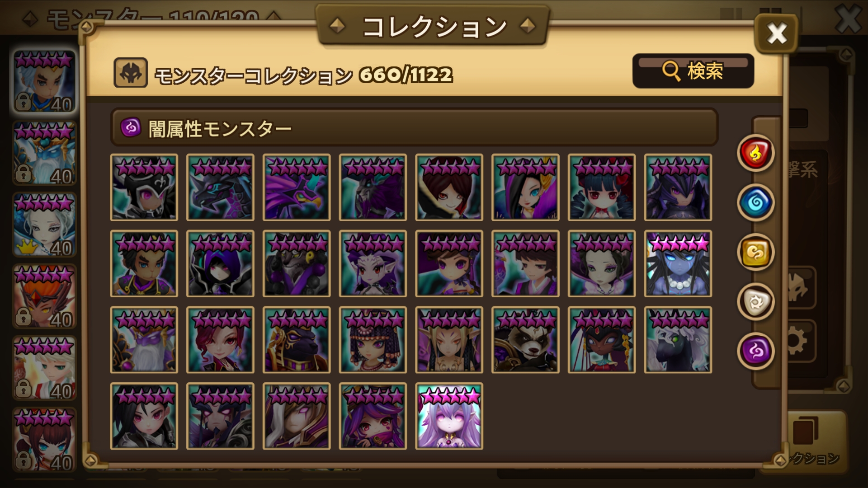Select the dark element filter icon
Viewport: 868px width, 488px height.
(x=755, y=351)
